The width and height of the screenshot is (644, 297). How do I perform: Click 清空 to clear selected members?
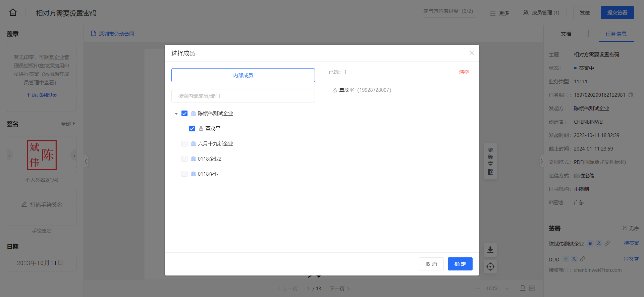click(464, 72)
